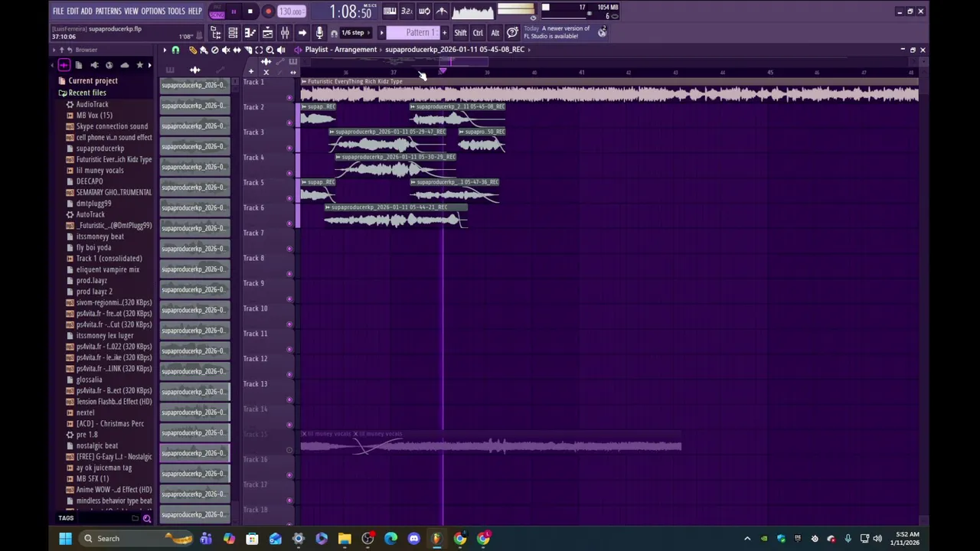Open Discord from the taskbar

(x=413, y=538)
